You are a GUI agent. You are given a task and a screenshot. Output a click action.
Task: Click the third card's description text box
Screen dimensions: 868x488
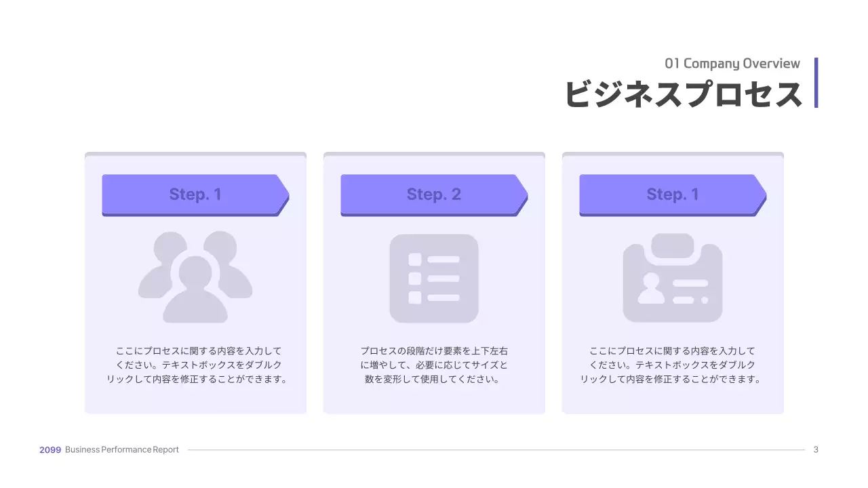coord(673,365)
